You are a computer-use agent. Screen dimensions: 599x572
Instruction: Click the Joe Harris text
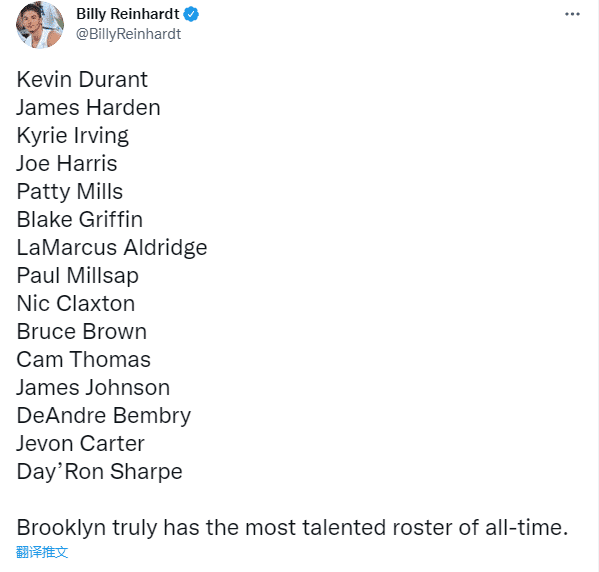pos(67,164)
